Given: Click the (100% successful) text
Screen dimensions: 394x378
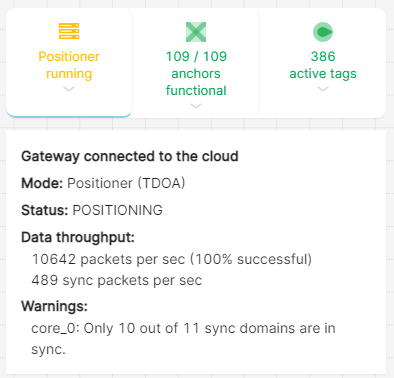Looking at the screenshot, I should click(251, 259).
